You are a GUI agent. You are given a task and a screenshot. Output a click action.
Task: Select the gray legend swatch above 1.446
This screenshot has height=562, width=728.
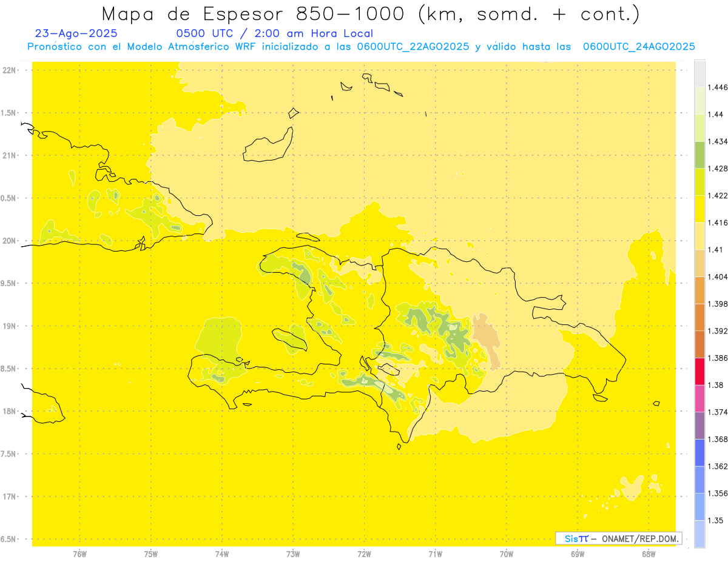(699, 74)
